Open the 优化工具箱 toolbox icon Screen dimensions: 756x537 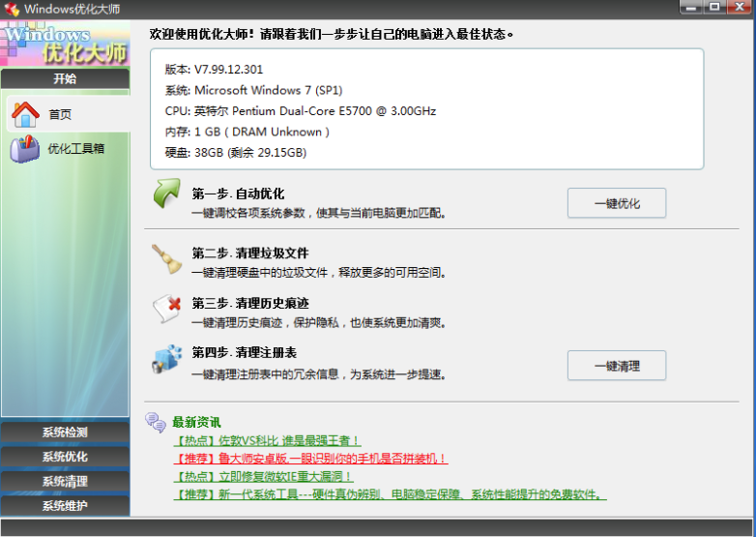pos(25,149)
